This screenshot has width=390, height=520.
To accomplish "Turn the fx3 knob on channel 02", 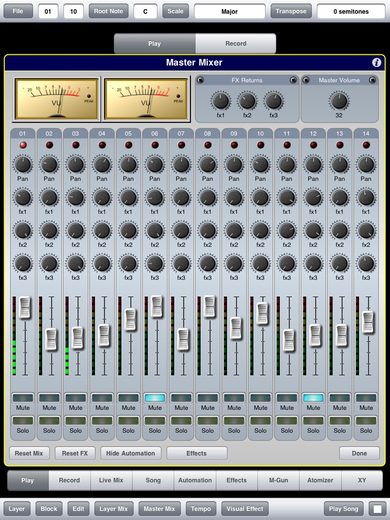I will pos(49,263).
